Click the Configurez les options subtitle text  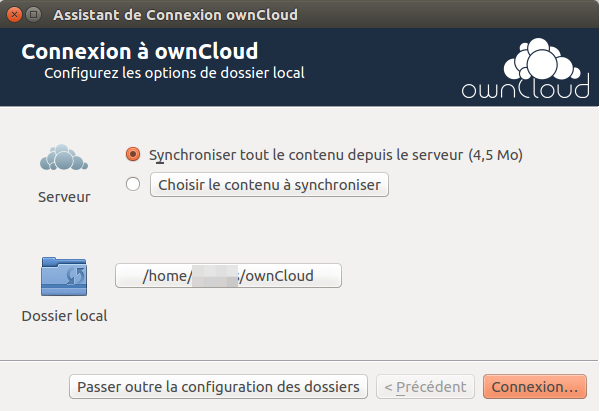point(174,73)
